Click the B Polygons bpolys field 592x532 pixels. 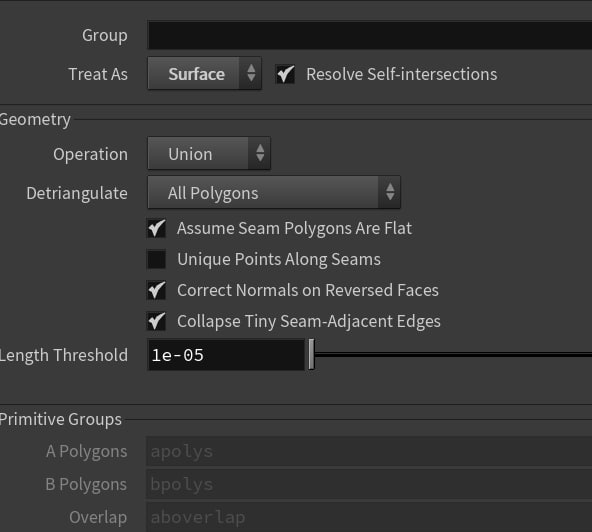[369, 484]
